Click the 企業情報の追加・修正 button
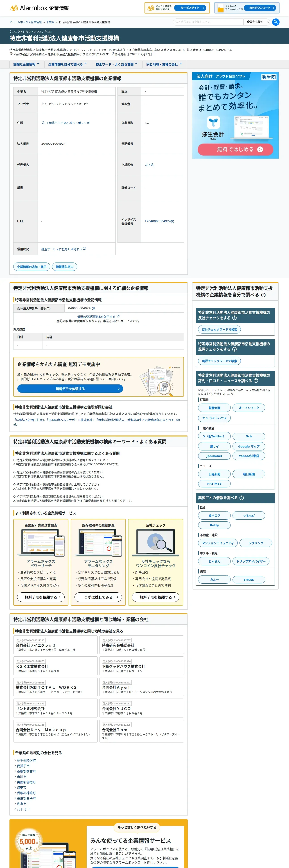Image resolution: width=289 pixels, height=868 pixels. (32, 267)
